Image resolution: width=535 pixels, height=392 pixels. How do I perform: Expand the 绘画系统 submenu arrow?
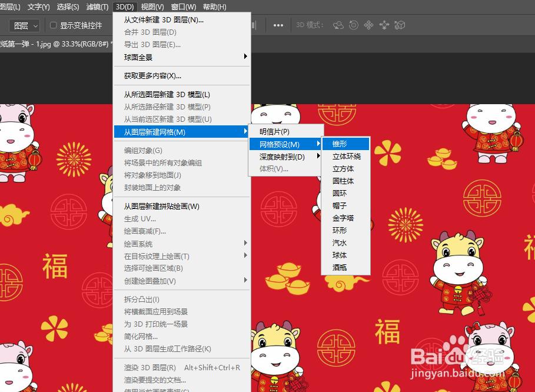pos(245,243)
